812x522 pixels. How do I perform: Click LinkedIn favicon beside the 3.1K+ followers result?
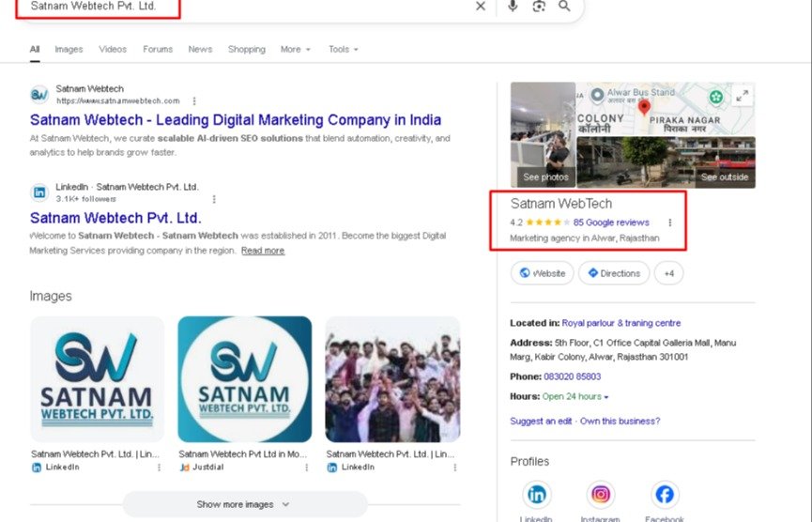click(x=39, y=192)
